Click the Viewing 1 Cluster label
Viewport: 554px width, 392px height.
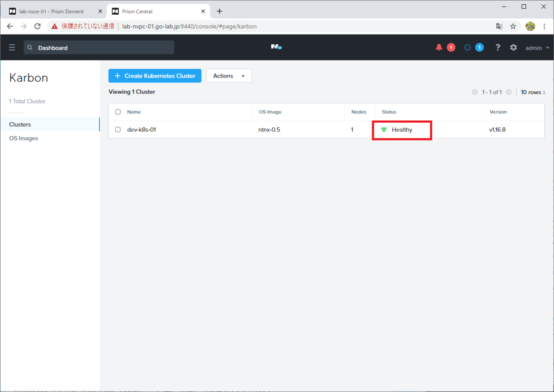(132, 92)
